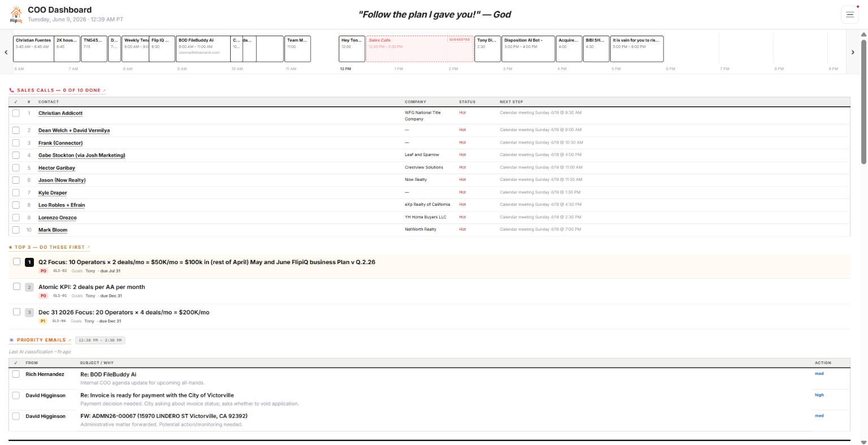Tick the Lorenzo Orozco call checkbox
The height and width of the screenshot is (445, 868).
tap(16, 217)
